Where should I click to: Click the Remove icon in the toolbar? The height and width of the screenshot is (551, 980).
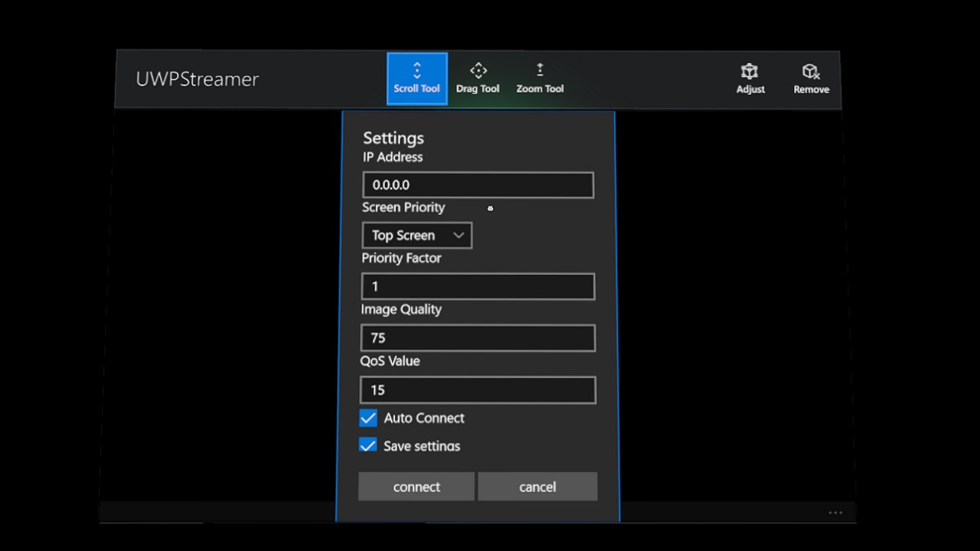pos(810,77)
